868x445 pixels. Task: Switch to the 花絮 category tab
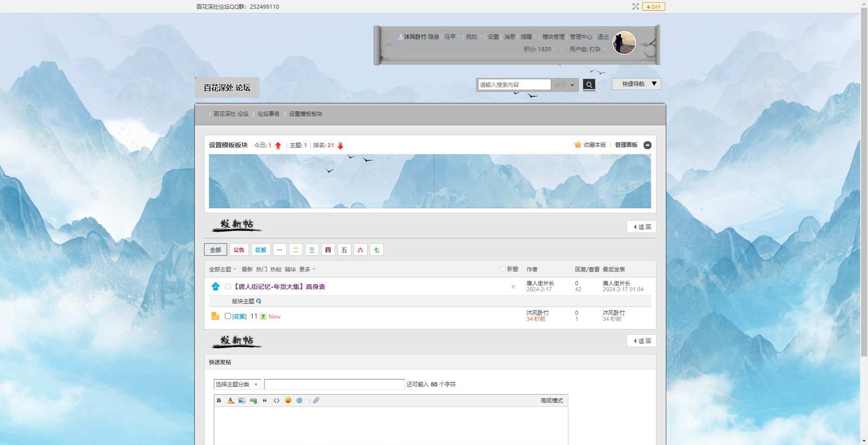click(260, 250)
